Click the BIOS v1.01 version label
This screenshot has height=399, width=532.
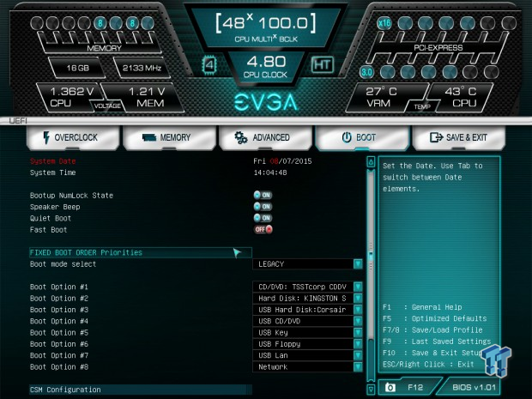tap(474, 387)
